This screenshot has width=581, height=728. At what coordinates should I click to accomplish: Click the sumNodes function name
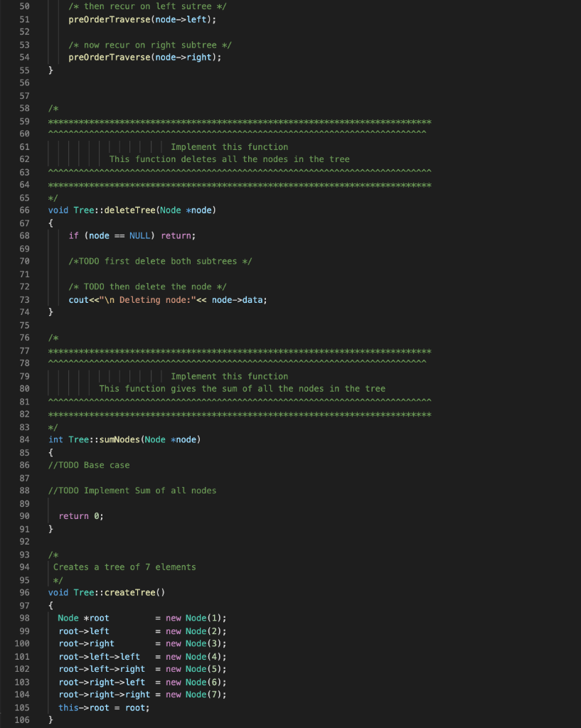[x=119, y=439]
